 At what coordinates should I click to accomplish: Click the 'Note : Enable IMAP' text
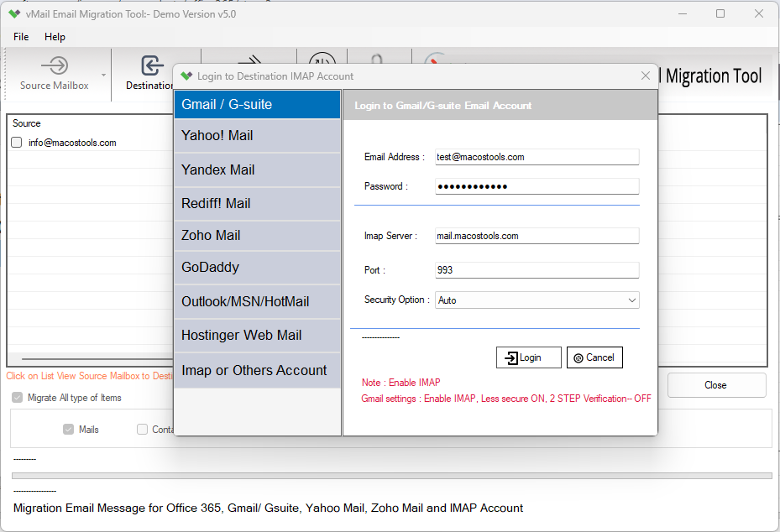click(x=401, y=383)
